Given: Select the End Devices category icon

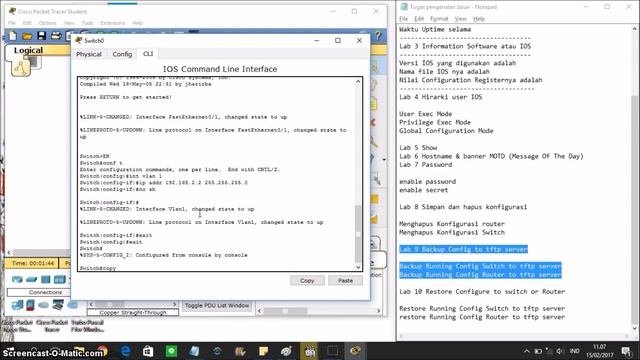Looking at the screenshot, I should [17, 305].
